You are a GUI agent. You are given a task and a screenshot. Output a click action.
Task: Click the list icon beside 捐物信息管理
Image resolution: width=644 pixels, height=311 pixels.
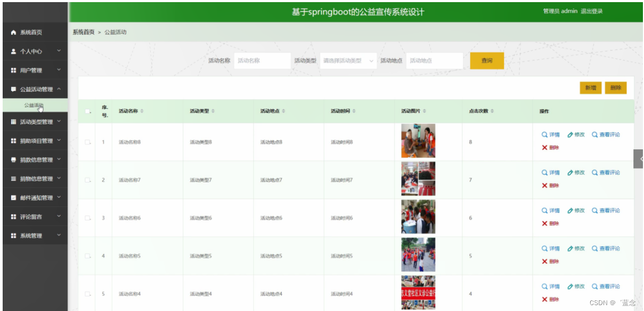tap(13, 178)
